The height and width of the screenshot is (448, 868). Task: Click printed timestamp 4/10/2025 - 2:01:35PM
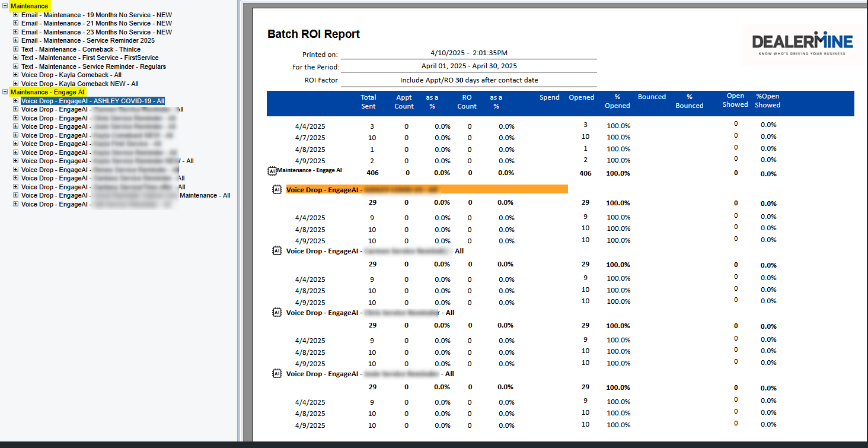coord(469,53)
